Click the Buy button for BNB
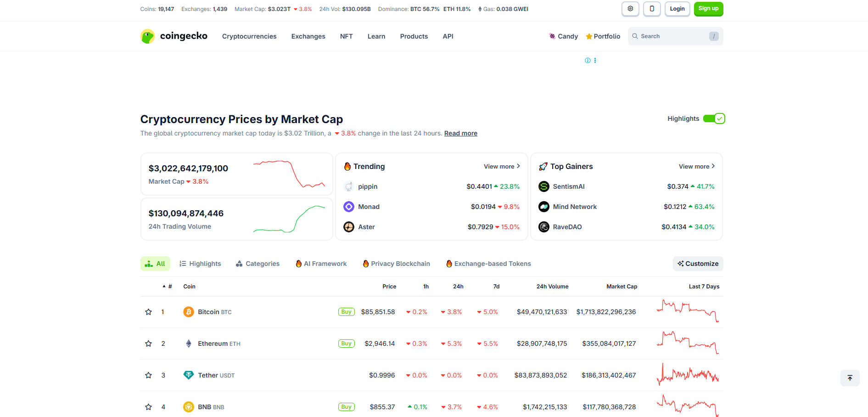 tap(347, 407)
